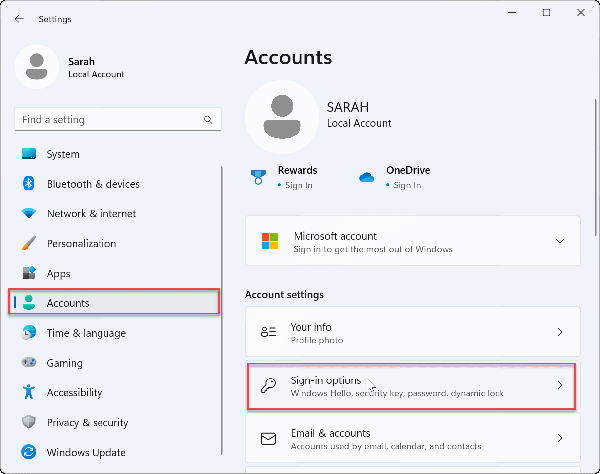Open Sign-in options settings
Screen dimensions: 600x474
[411, 385]
